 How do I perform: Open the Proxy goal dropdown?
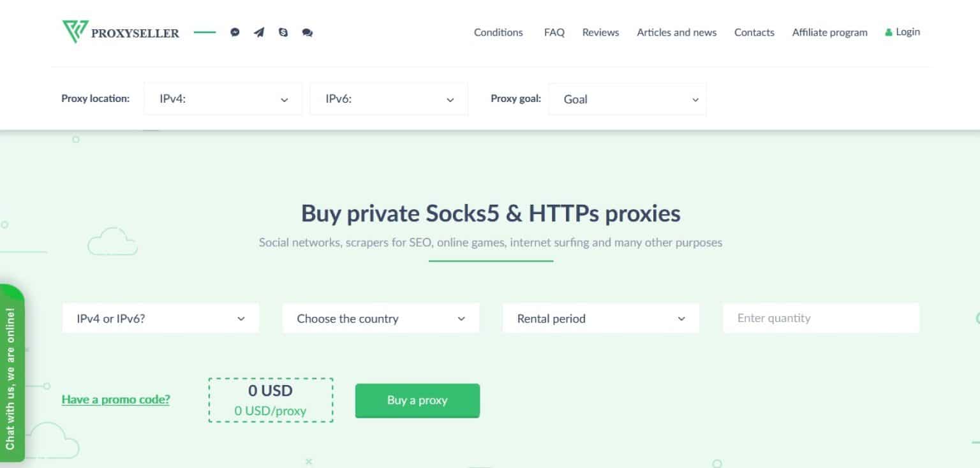pyautogui.click(x=627, y=99)
